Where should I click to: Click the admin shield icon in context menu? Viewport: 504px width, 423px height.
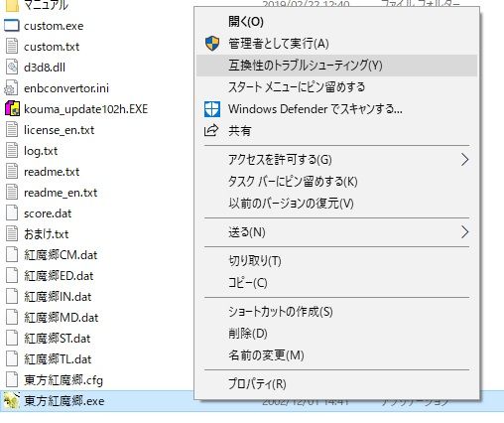(x=212, y=44)
